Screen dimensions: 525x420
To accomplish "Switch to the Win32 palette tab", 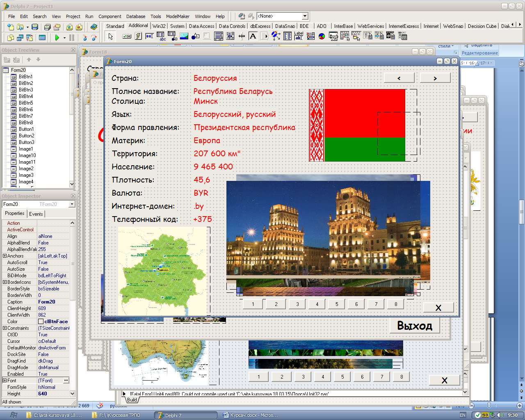I will tap(159, 26).
